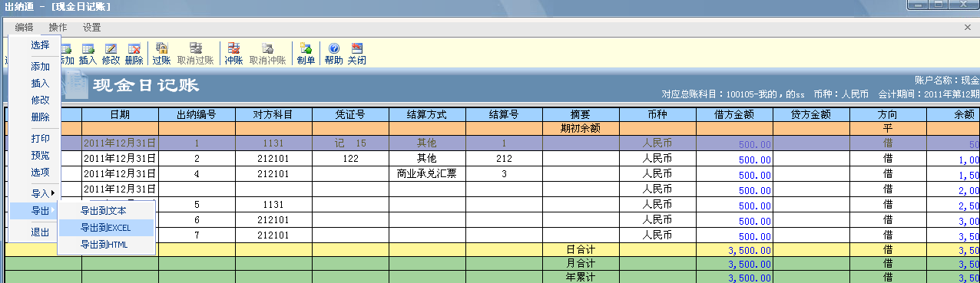Image resolution: width=980 pixels, height=283 pixels.
Task: Click the 结算方式 column header
Action: click(427, 114)
